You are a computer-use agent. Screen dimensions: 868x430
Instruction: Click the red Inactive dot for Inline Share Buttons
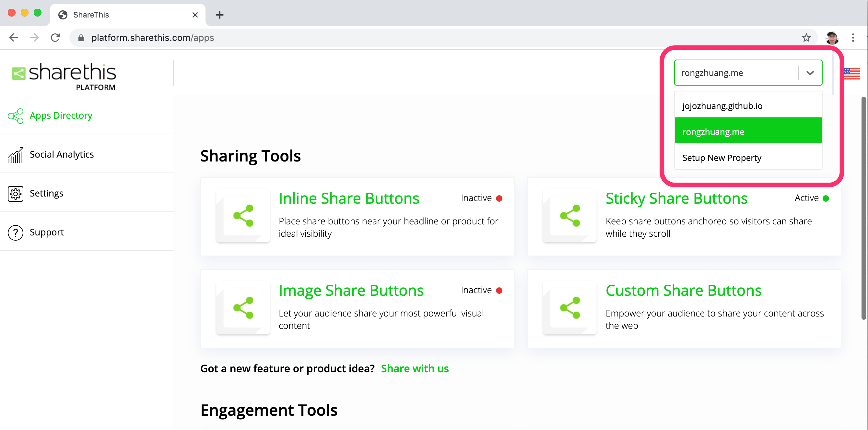pos(499,198)
